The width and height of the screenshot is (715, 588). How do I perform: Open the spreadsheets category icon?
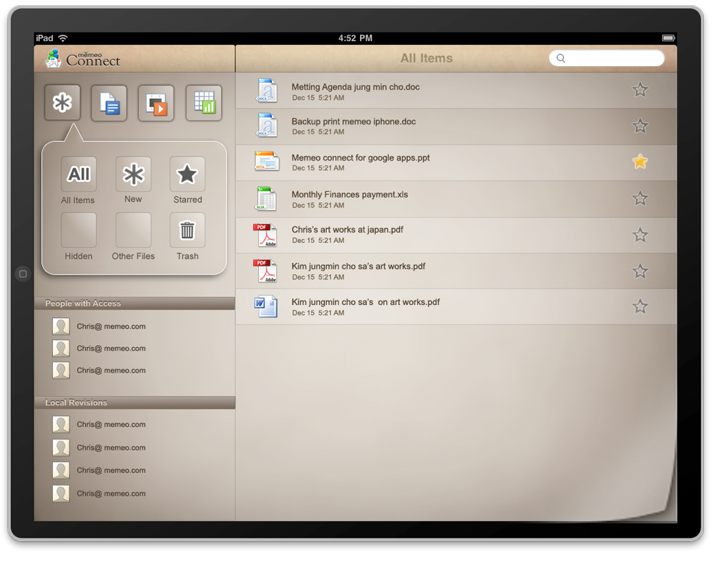click(204, 103)
